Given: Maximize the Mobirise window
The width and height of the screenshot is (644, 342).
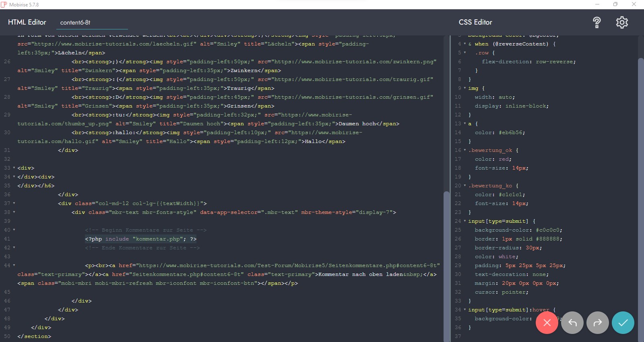Looking at the screenshot, I should click(615, 4).
